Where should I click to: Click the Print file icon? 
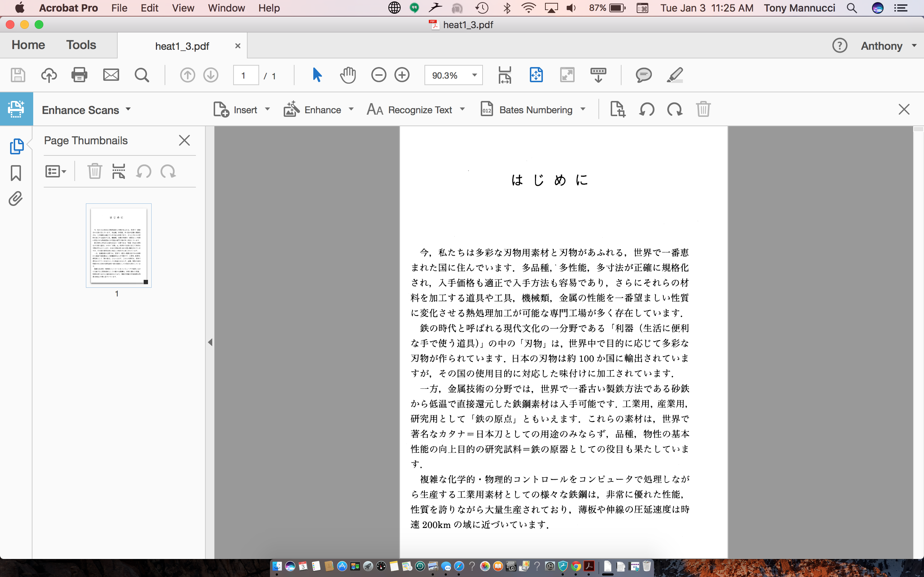point(79,75)
